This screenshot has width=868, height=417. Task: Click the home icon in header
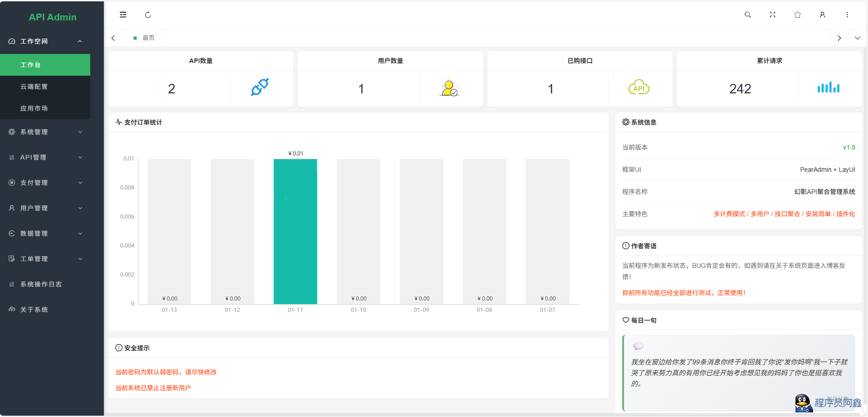[797, 15]
